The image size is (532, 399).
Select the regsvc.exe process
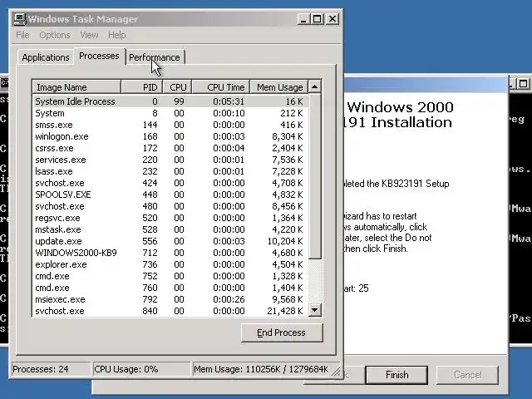(170, 218)
